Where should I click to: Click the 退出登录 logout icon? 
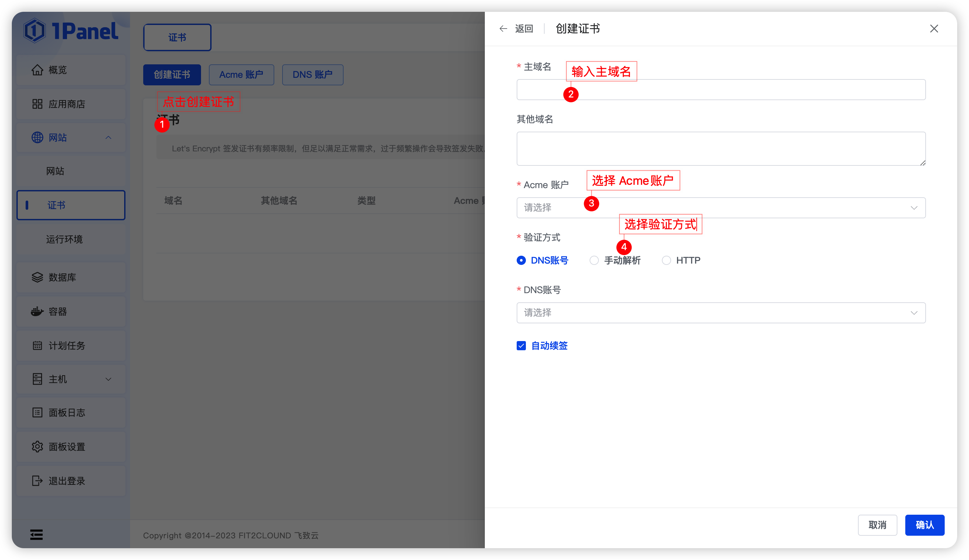point(37,481)
